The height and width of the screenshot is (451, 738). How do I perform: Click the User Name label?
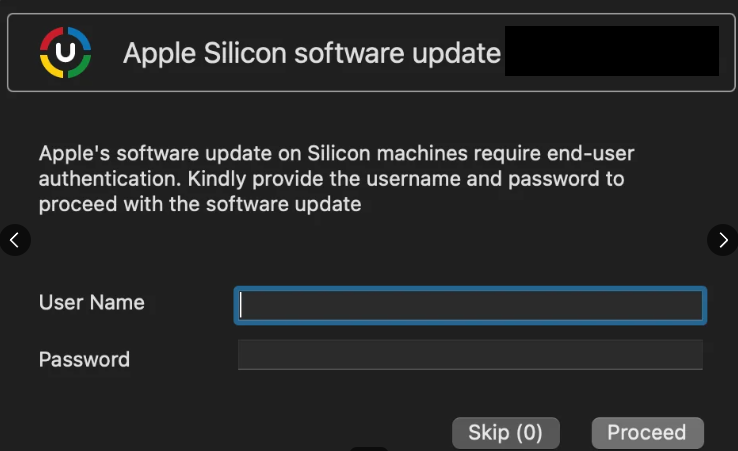point(91,302)
